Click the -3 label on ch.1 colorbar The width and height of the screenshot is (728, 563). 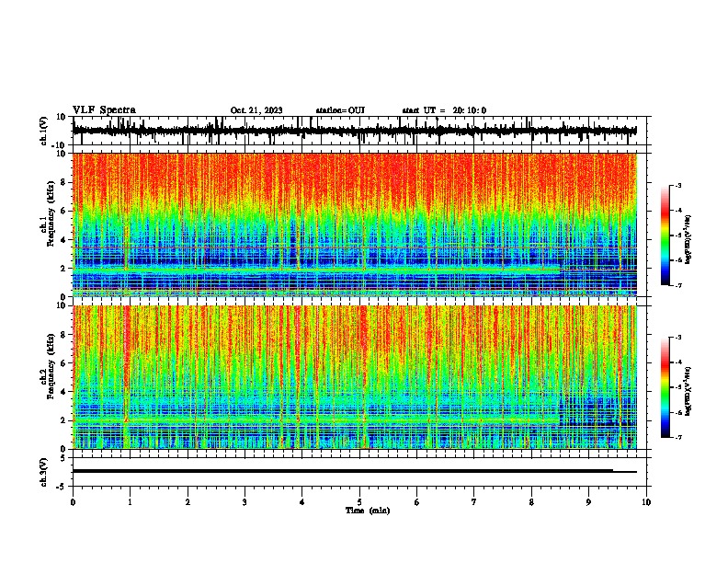pyautogui.click(x=677, y=185)
